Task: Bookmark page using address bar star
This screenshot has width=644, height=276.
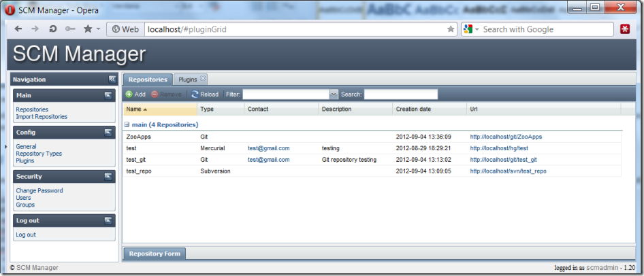Action: point(451,29)
